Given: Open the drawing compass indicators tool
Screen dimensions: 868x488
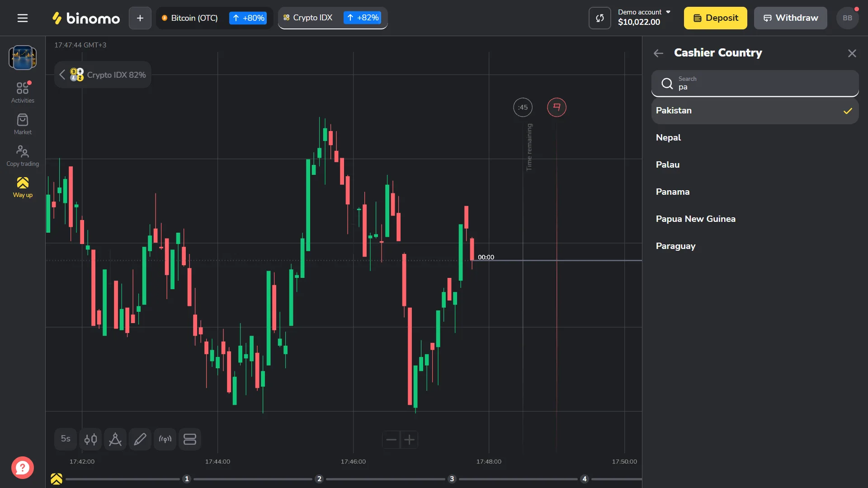Looking at the screenshot, I should pos(115,439).
